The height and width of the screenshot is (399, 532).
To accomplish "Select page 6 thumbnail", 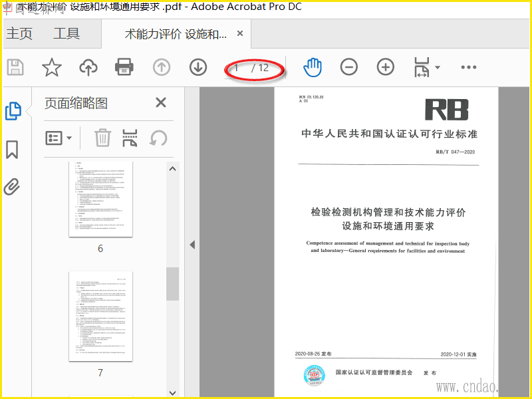I will coord(101,199).
